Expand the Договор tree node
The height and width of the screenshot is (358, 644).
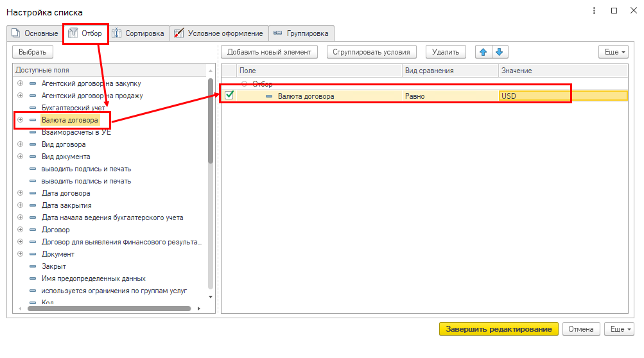pyautogui.click(x=20, y=230)
